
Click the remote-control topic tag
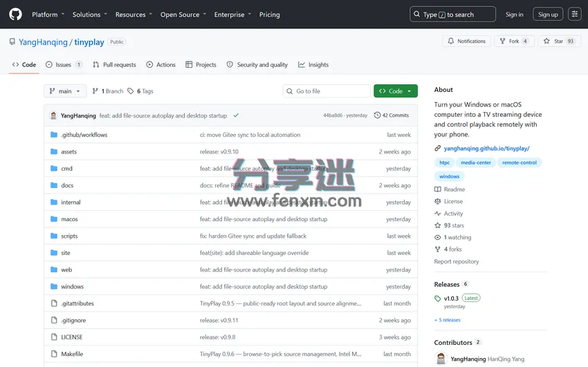(x=520, y=162)
